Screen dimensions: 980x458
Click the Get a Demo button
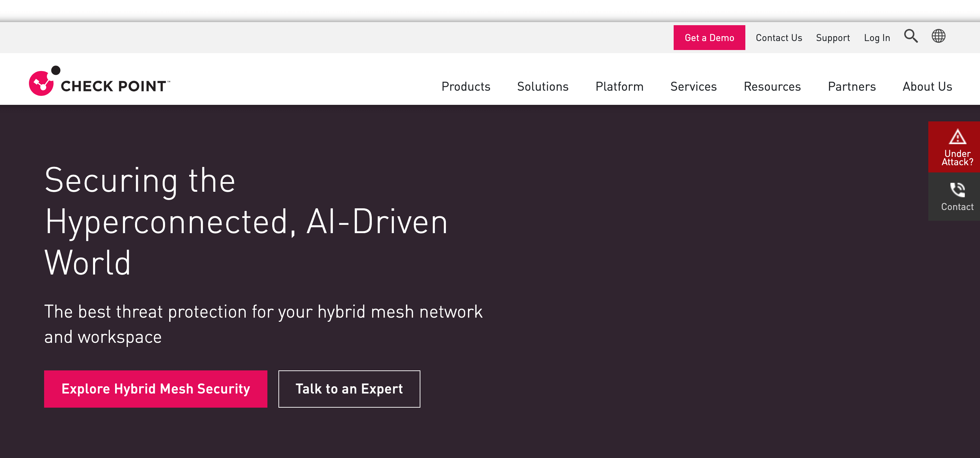(709, 38)
